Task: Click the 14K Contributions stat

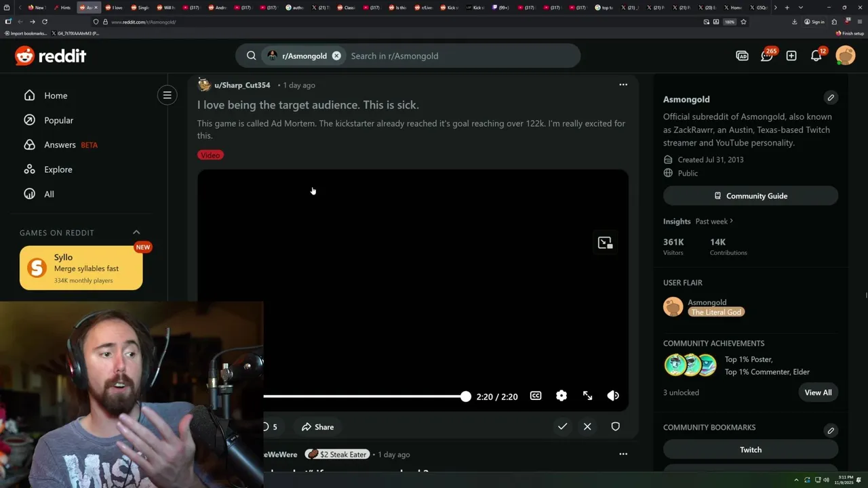Action: click(728, 247)
